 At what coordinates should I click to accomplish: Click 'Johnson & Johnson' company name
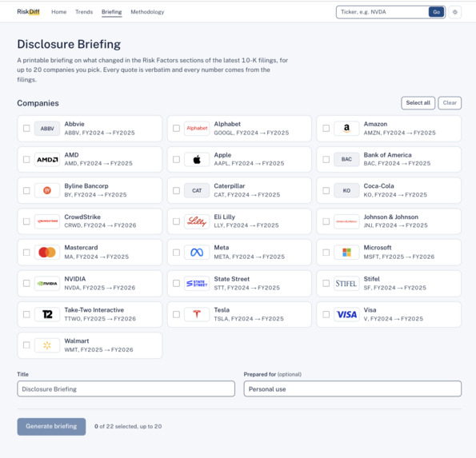391,217
